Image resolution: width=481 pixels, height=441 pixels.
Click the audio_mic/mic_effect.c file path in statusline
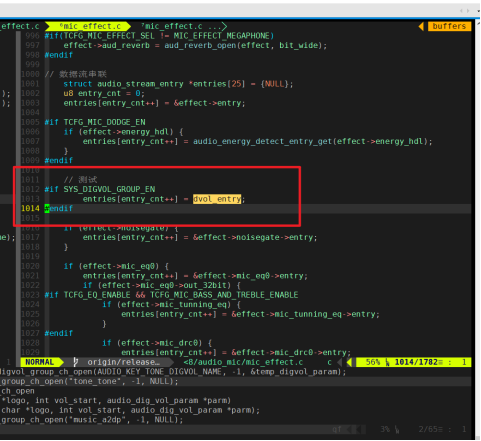tap(243, 362)
